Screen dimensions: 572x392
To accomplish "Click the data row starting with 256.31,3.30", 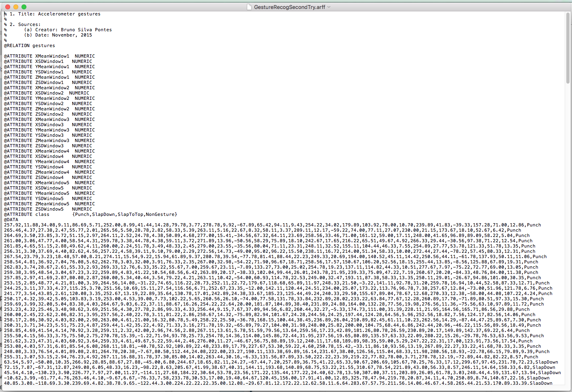I will pos(270,251).
